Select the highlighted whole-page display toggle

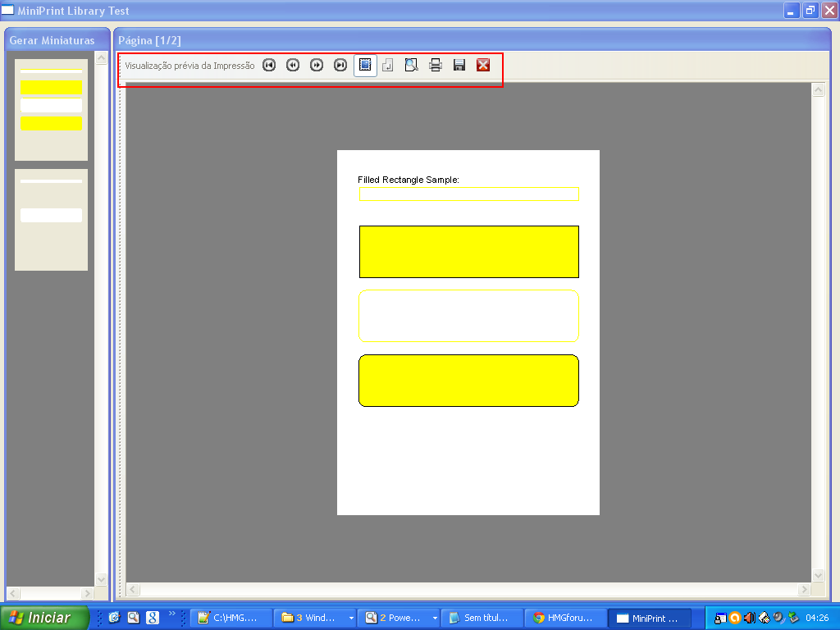[x=364, y=65]
